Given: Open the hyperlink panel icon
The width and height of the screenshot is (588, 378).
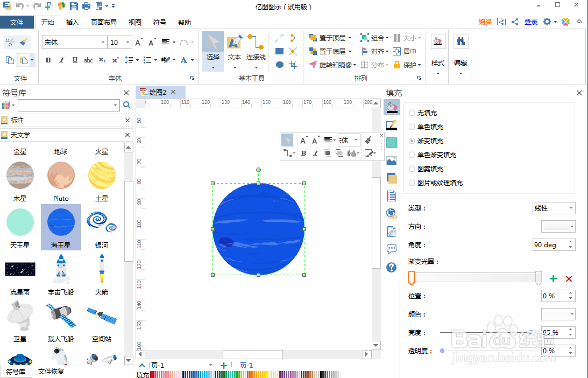Looking at the screenshot, I should tap(391, 214).
